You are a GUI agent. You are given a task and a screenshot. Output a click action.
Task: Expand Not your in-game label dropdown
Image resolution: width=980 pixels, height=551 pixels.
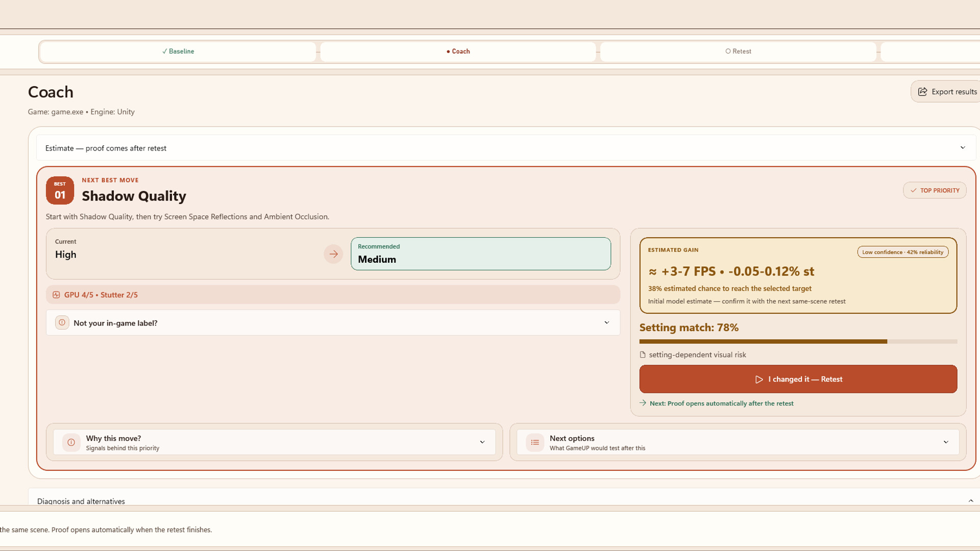click(x=333, y=322)
